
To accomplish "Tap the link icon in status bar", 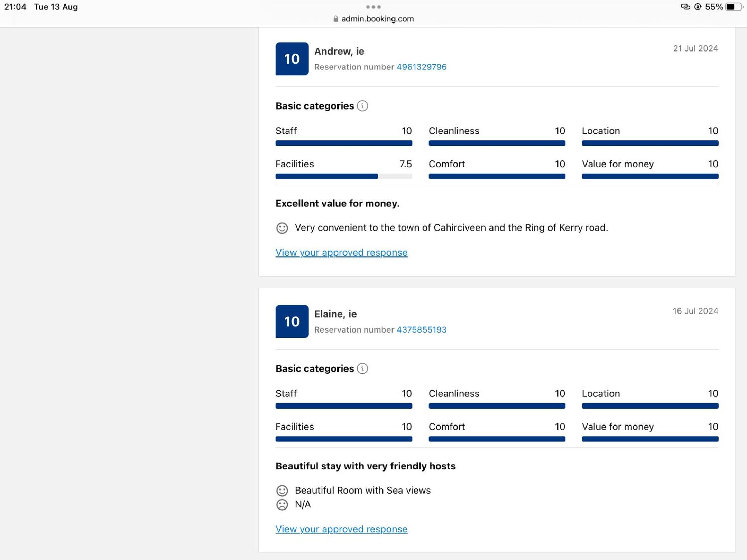I will pyautogui.click(x=685, y=7).
